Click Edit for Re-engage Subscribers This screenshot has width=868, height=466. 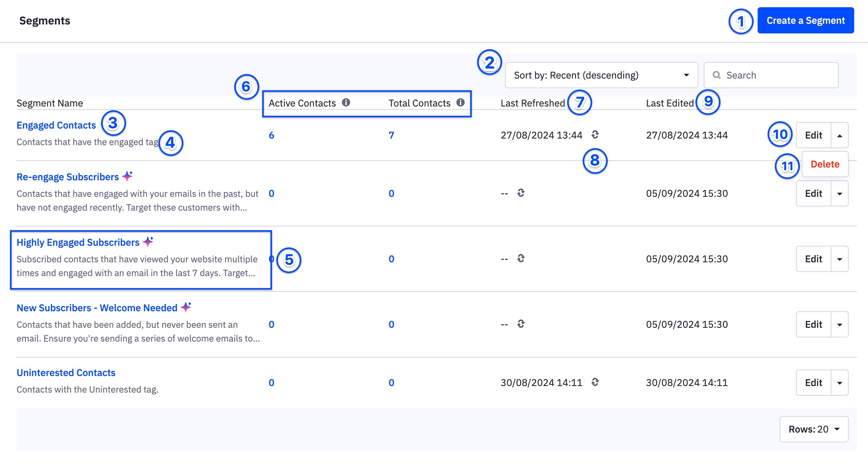click(x=813, y=193)
